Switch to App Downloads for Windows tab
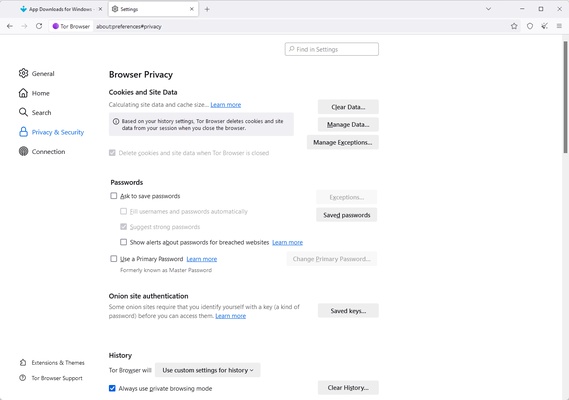This screenshot has width=569, height=400. click(x=60, y=9)
